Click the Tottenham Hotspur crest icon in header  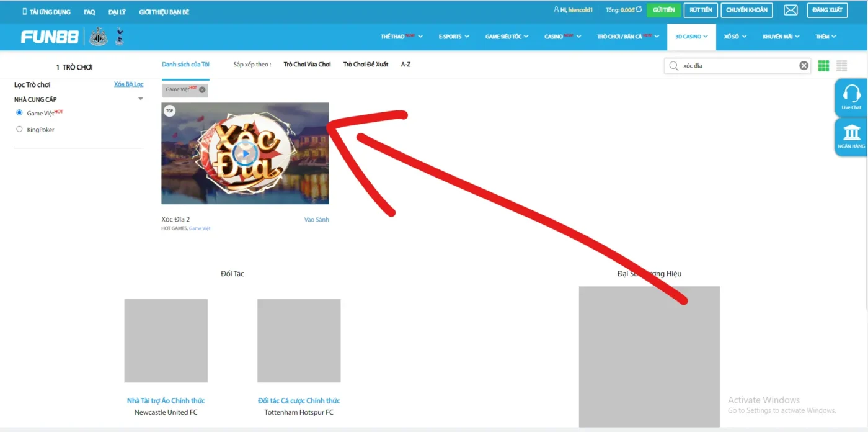point(120,37)
